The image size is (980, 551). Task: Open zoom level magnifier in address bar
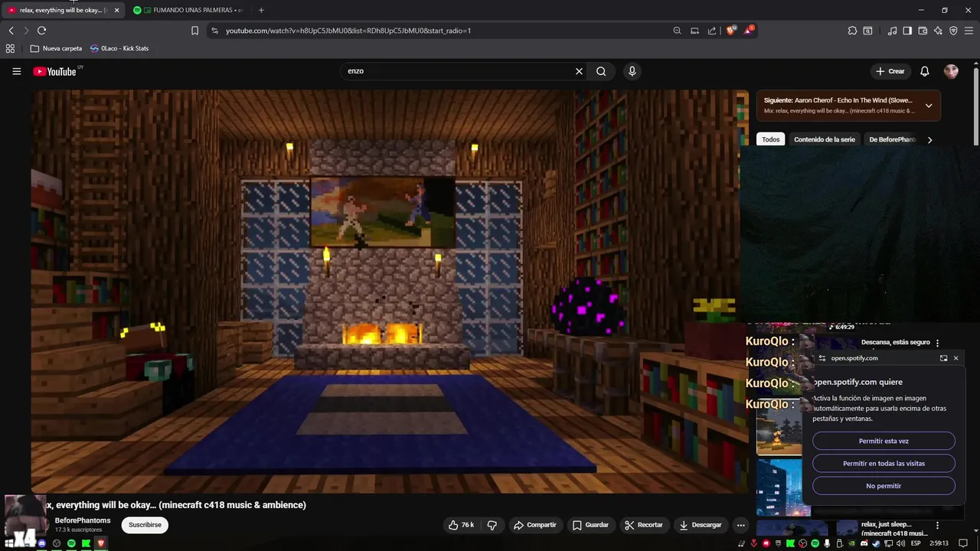pyautogui.click(x=677, y=31)
